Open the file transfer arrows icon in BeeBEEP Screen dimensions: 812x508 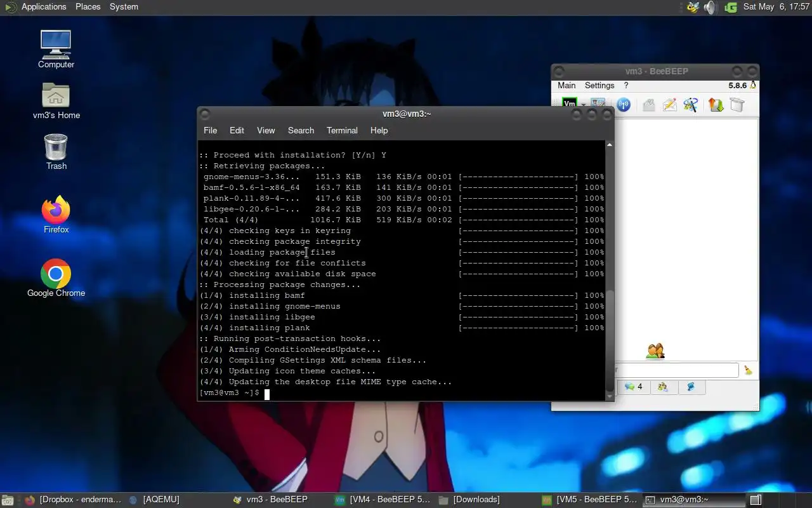click(x=716, y=105)
